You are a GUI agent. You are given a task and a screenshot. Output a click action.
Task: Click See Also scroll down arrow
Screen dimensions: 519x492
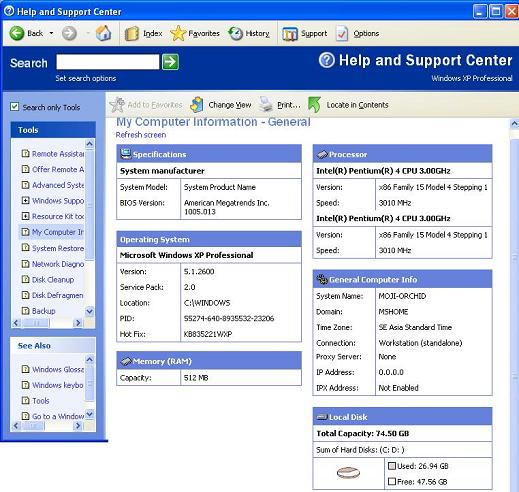coord(89,414)
